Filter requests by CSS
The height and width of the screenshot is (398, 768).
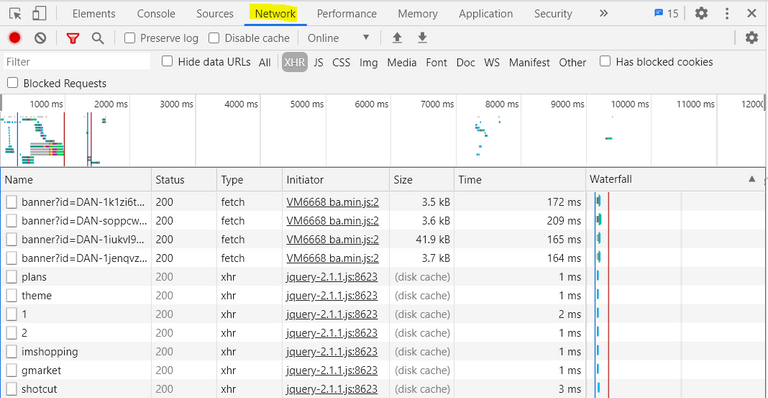(341, 62)
